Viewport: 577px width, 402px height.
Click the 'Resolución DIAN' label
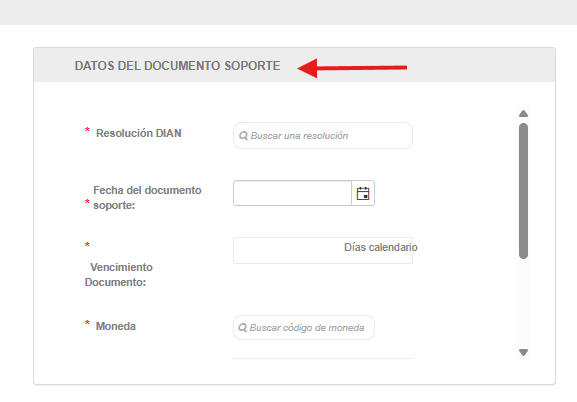tap(139, 133)
